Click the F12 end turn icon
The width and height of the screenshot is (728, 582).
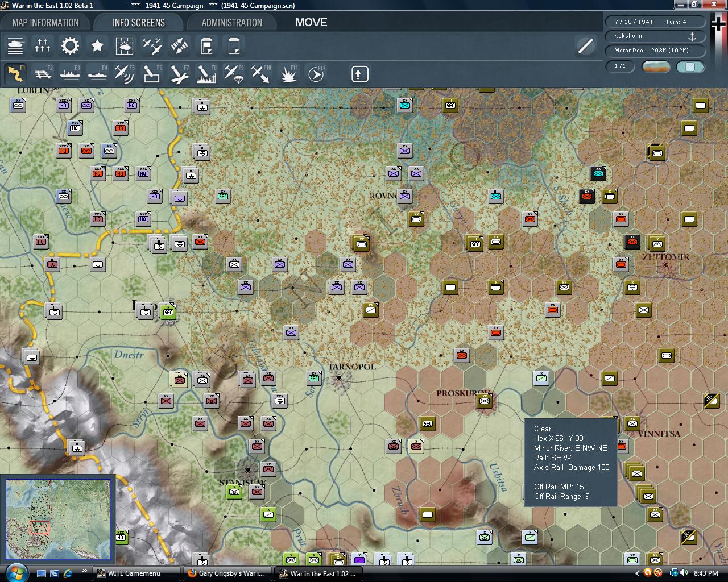(316, 74)
